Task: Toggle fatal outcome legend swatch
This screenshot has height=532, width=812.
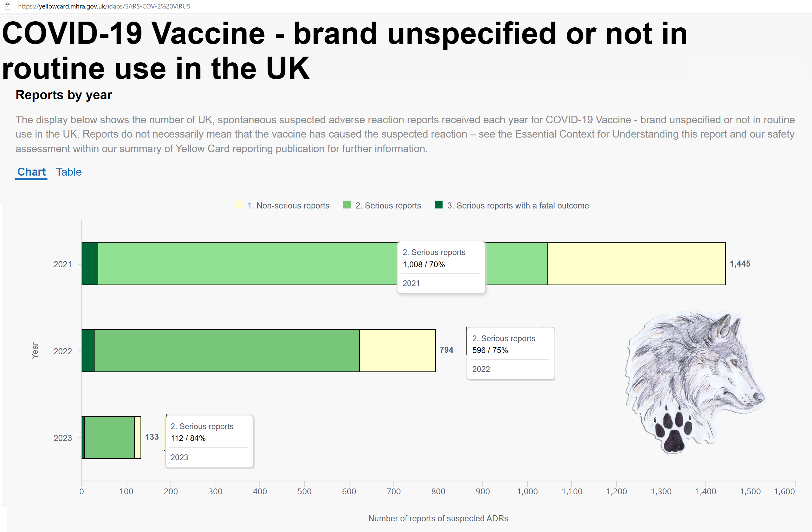Action: [x=438, y=205]
